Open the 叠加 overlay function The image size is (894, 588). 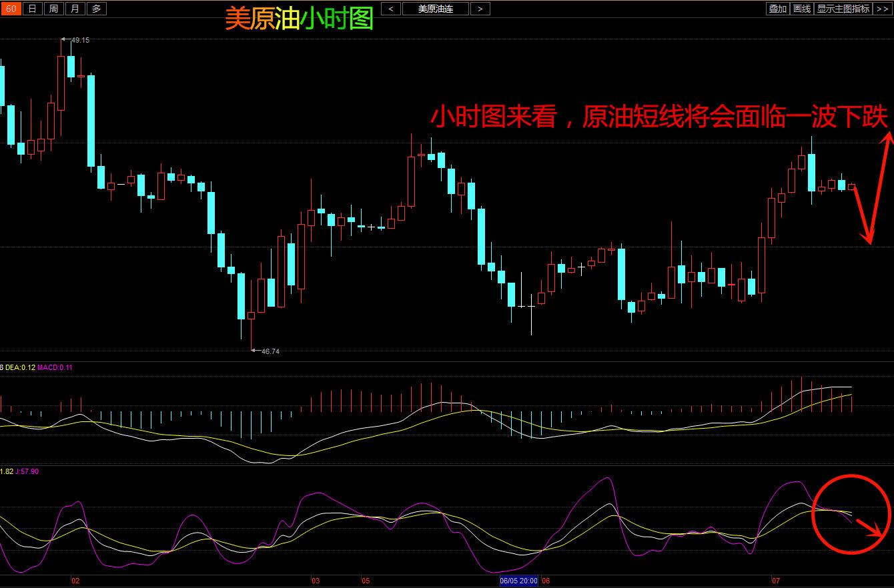tap(777, 9)
